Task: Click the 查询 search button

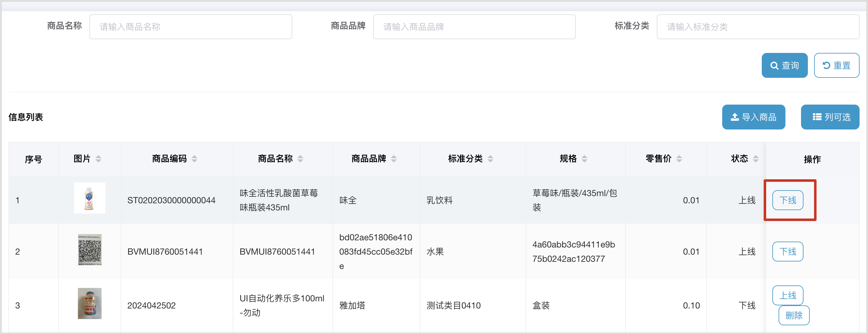Action: coord(784,65)
